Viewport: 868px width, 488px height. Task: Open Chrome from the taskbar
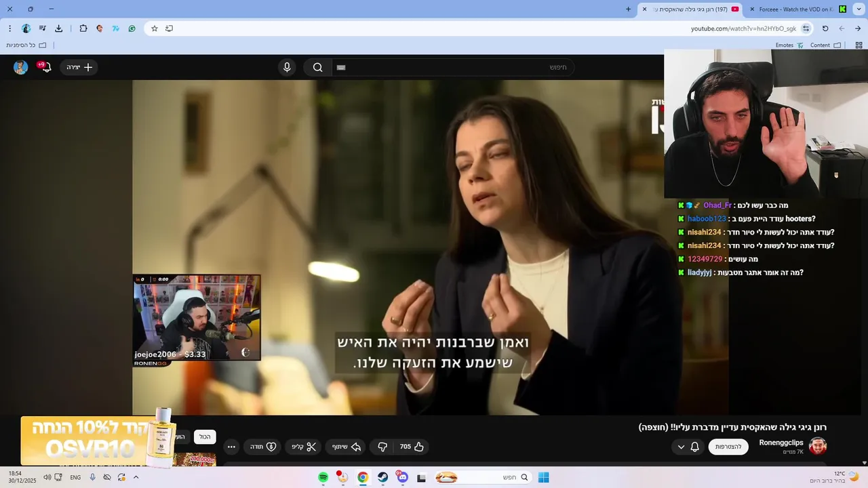point(363,477)
